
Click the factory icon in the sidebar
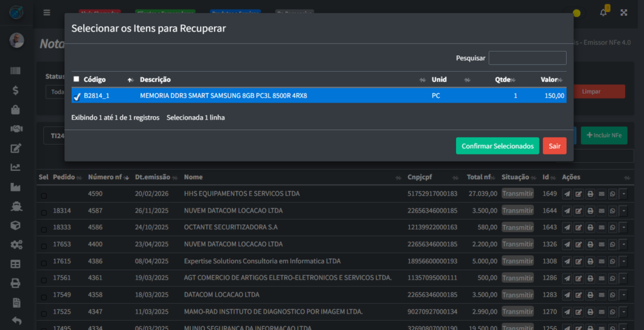(x=16, y=187)
